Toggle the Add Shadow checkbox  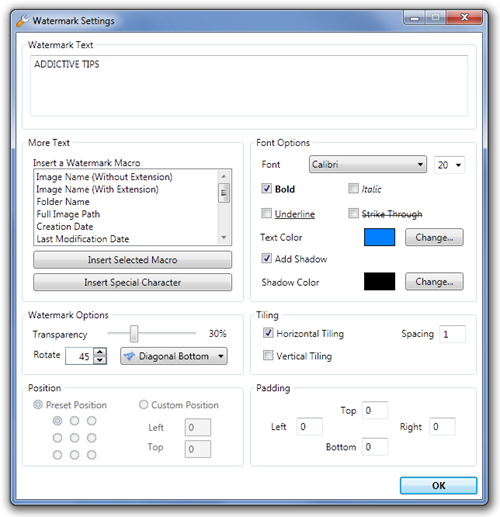pyautogui.click(x=266, y=258)
